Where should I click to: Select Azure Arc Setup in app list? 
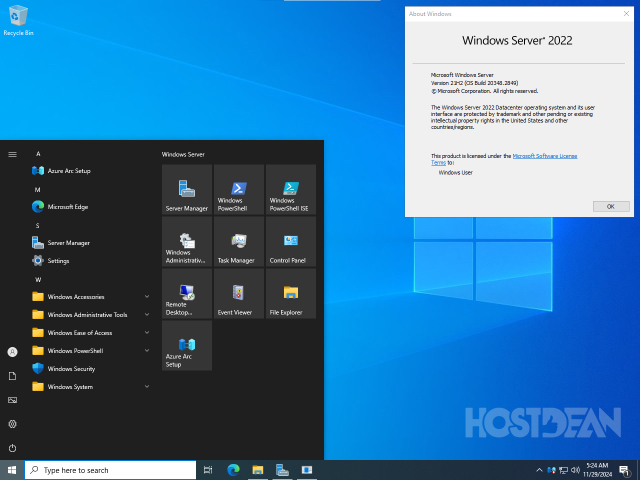click(x=91, y=171)
